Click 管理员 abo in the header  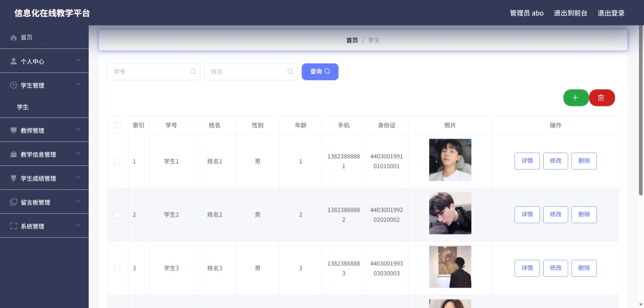526,13
